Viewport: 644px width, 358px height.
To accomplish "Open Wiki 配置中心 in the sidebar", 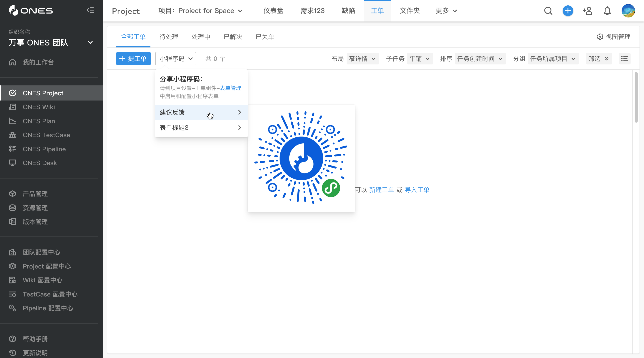I will 51,280.
